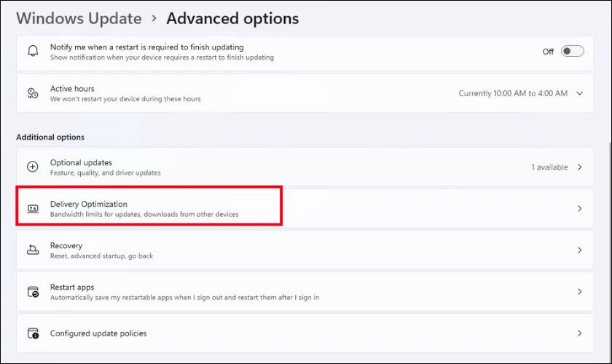Click the Configured update policies icon
The width and height of the screenshot is (612, 364).
click(33, 333)
